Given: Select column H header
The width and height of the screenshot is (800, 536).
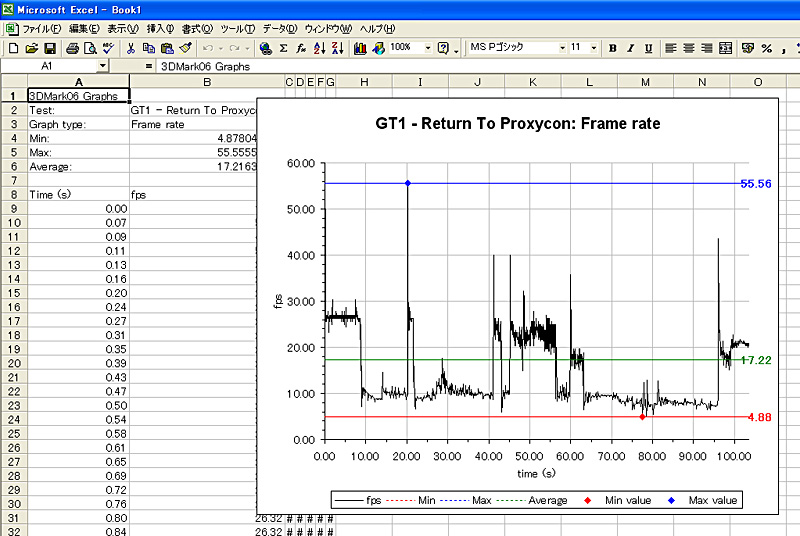Looking at the screenshot, I should [x=363, y=81].
